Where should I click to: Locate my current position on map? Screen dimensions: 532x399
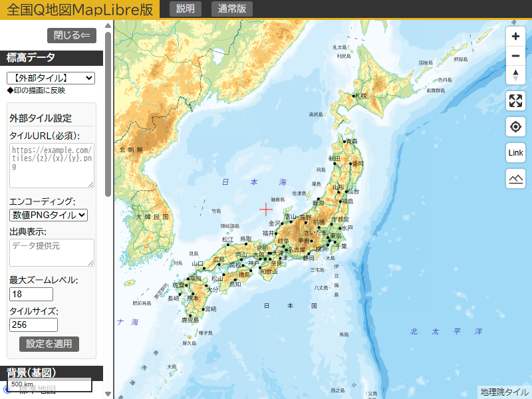click(515, 127)
